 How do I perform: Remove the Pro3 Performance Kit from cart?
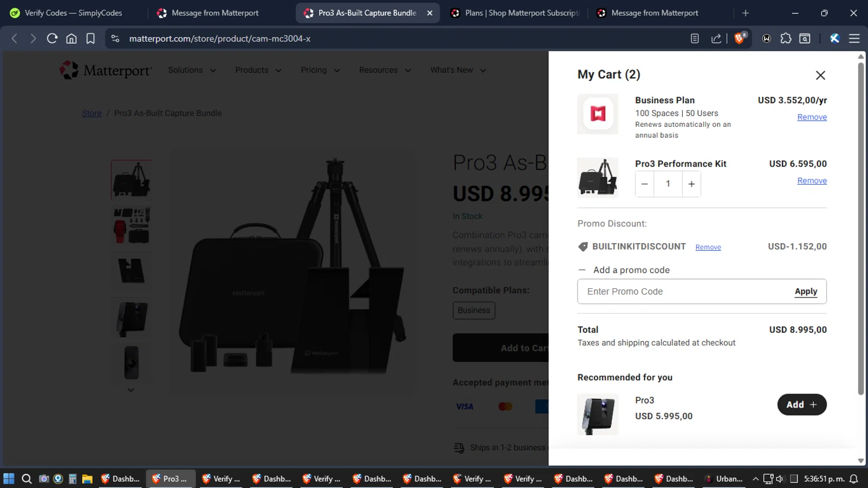812,181
